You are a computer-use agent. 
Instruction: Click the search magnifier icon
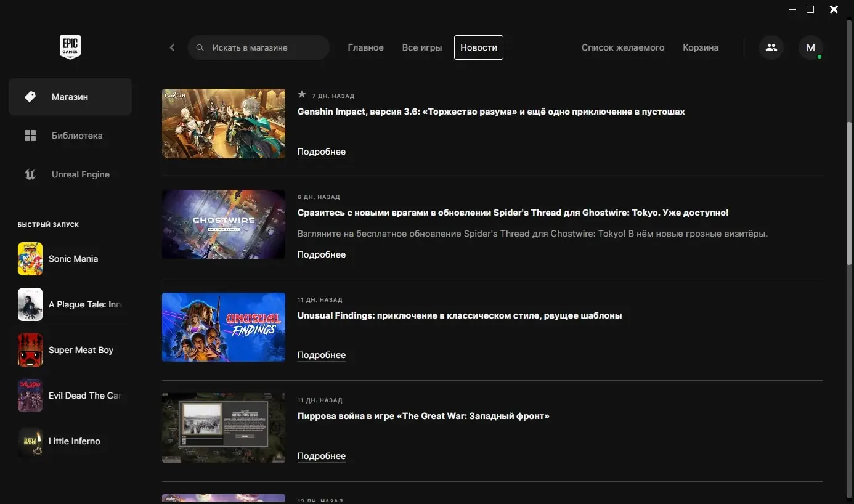(200, 47)
